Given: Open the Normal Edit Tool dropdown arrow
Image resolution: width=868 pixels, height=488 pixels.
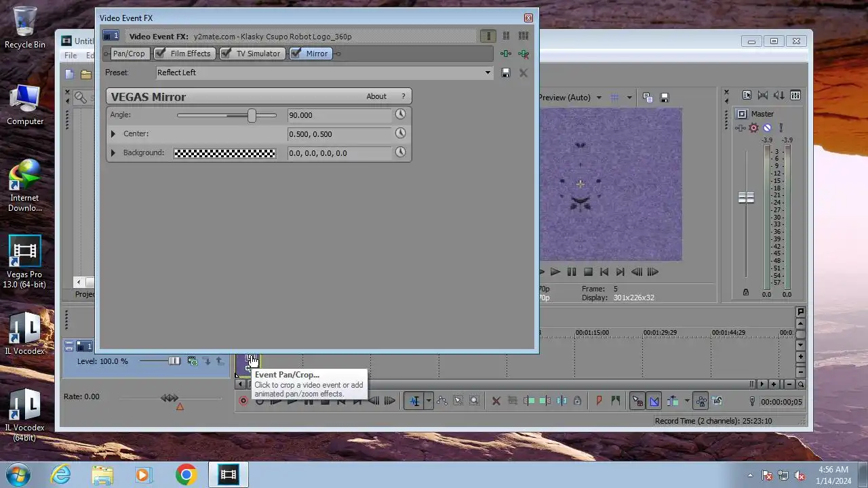Looking at the screenshot, I should click(x=428, y=401).
